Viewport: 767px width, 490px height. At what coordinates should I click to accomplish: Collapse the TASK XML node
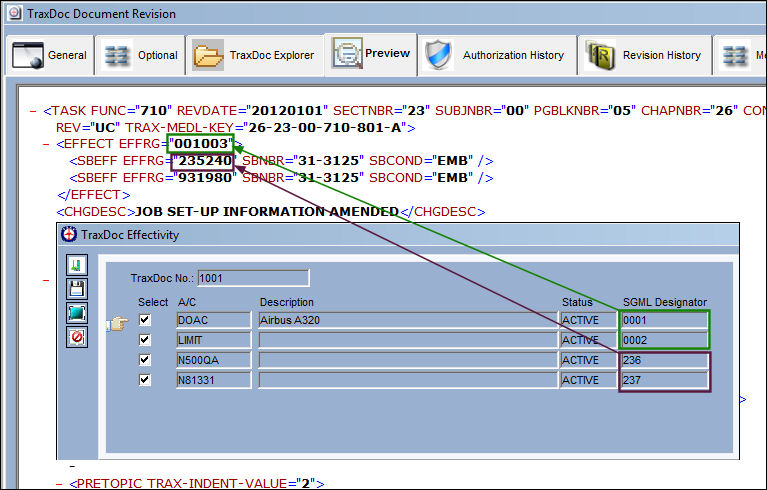[33, 111]
